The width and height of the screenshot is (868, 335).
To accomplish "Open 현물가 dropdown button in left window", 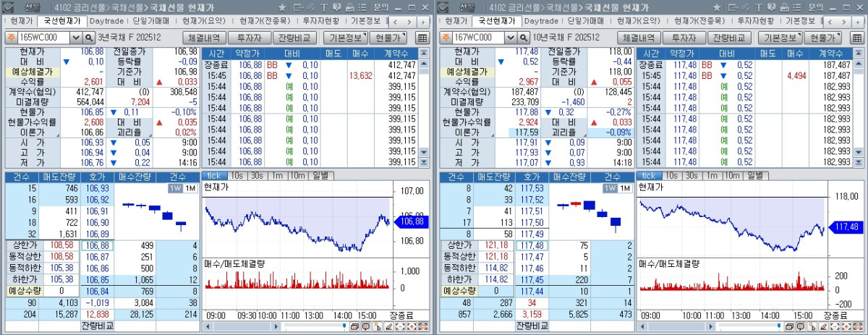I will pos(388,38).
